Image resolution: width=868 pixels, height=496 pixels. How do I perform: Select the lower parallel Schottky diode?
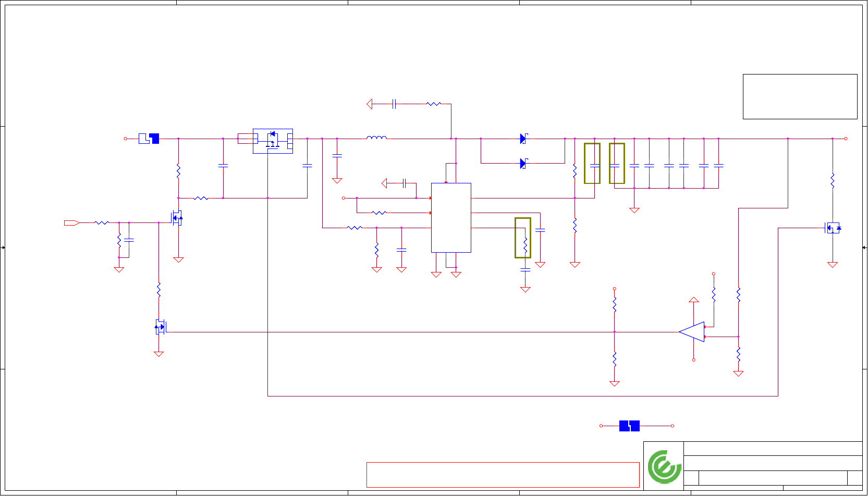524,164
